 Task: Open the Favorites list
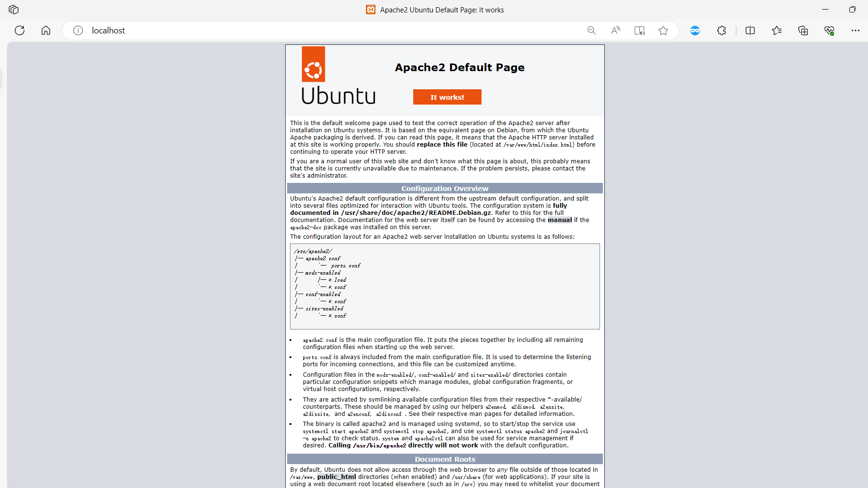(777, 31)
